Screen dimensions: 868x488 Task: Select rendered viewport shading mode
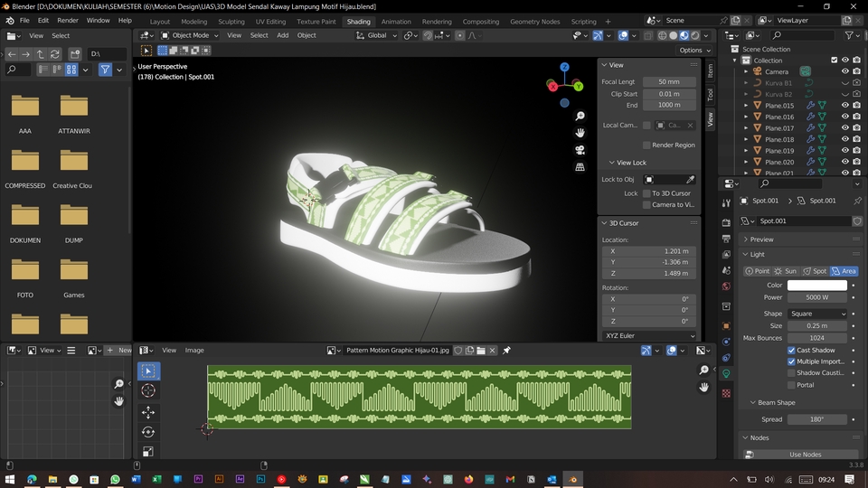tap(695, 35)
